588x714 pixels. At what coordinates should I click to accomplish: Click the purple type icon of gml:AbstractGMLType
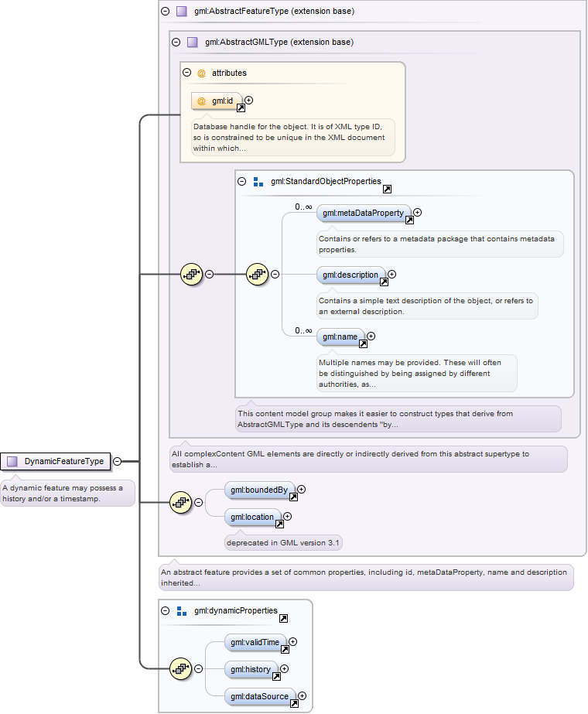tap(192, 43)
